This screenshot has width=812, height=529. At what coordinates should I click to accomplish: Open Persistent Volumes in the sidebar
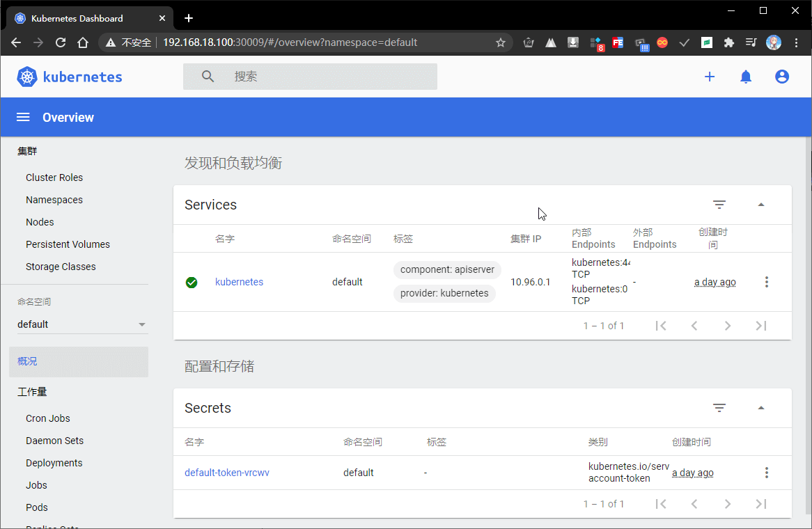(x=68, y=244)
